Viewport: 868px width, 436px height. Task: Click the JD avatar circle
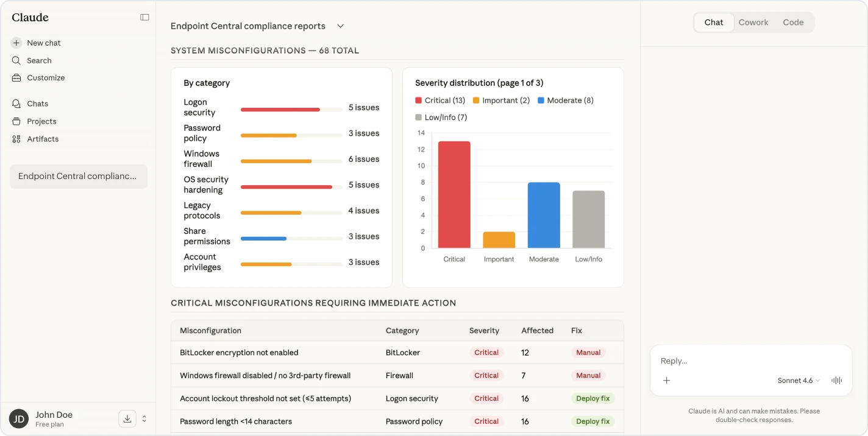click(x=19, y=419)
